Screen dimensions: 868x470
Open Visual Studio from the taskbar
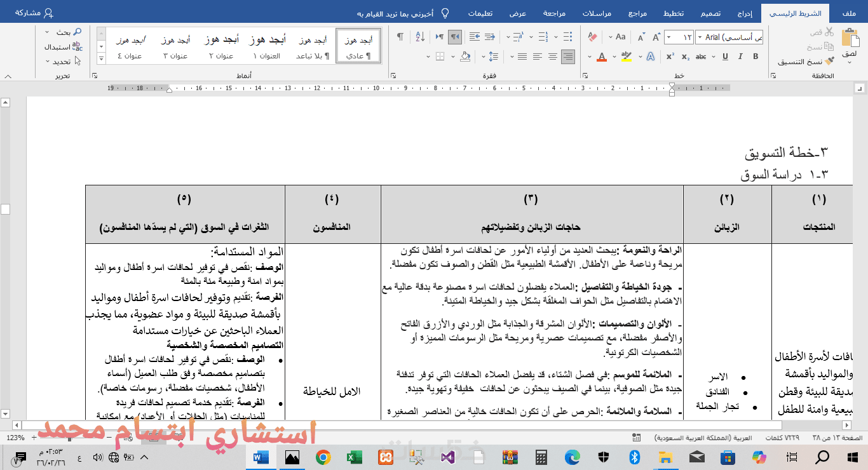click(x=448, y=457)
